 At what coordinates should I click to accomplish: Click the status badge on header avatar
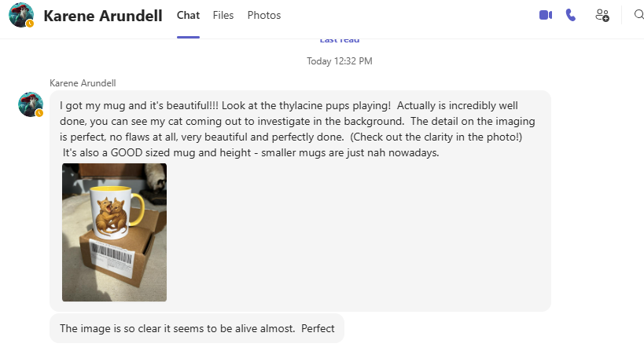(x=30, y=24)
